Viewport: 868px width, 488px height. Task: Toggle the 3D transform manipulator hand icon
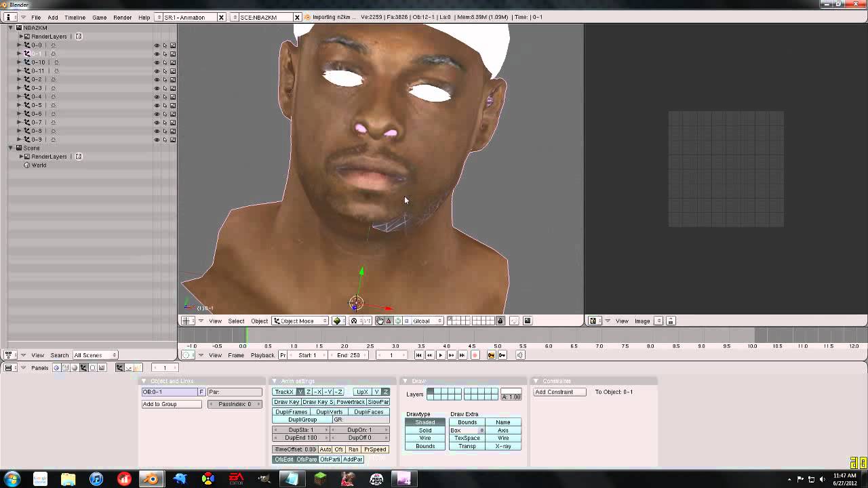380,321
